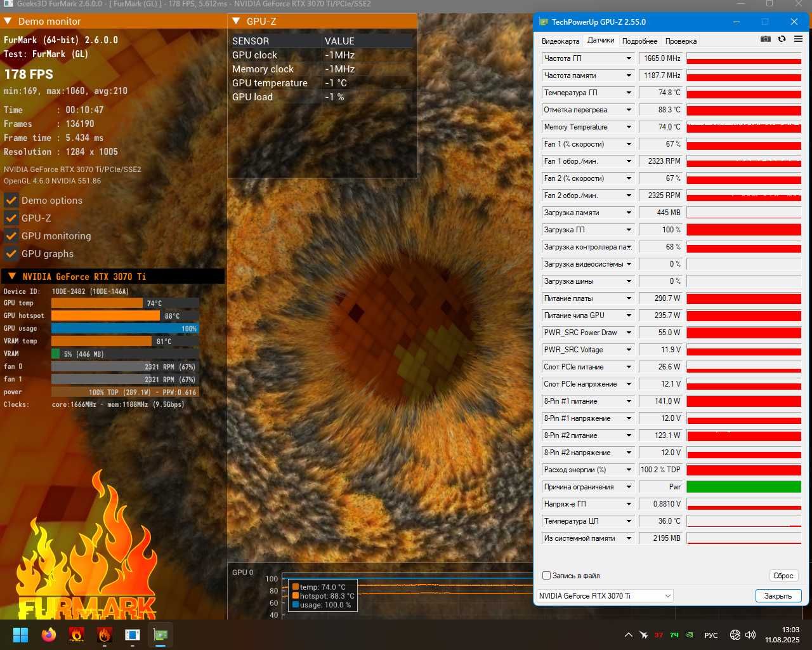
Task: Open the Fan 1 обор./мин. sensor dropdown
Action: (629, 161)
